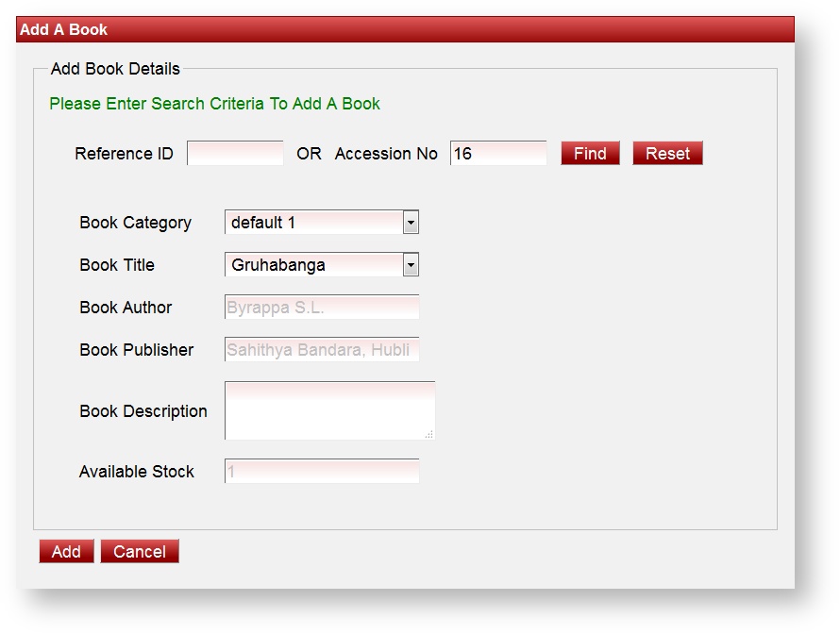Click the Book Author field
The height and width of the screenshot is (634, 840).
tap(321, 308)
